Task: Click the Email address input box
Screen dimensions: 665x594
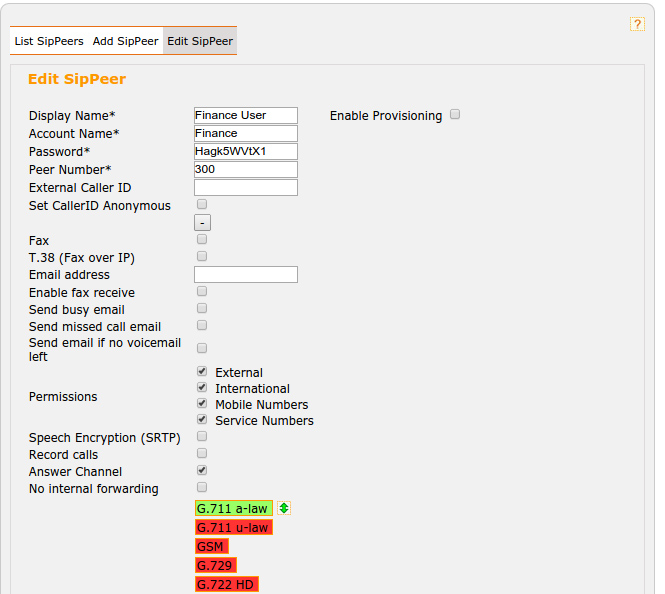Action: [246, 274]
